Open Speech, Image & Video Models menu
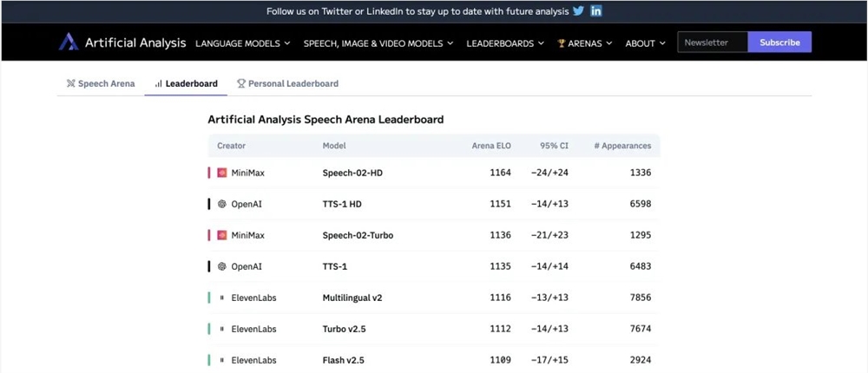 (x=378, y=43)
